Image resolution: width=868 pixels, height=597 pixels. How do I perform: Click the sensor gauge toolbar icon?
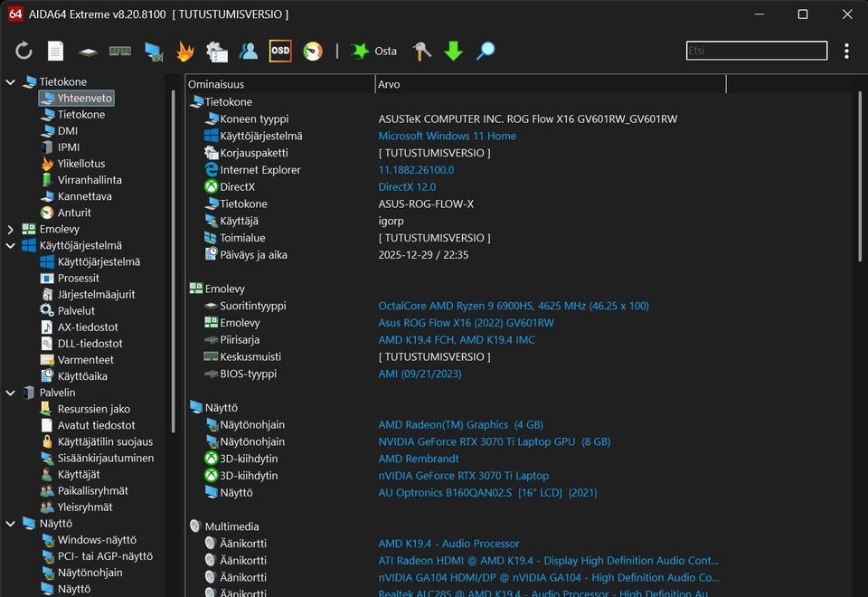tap(313, 52)
